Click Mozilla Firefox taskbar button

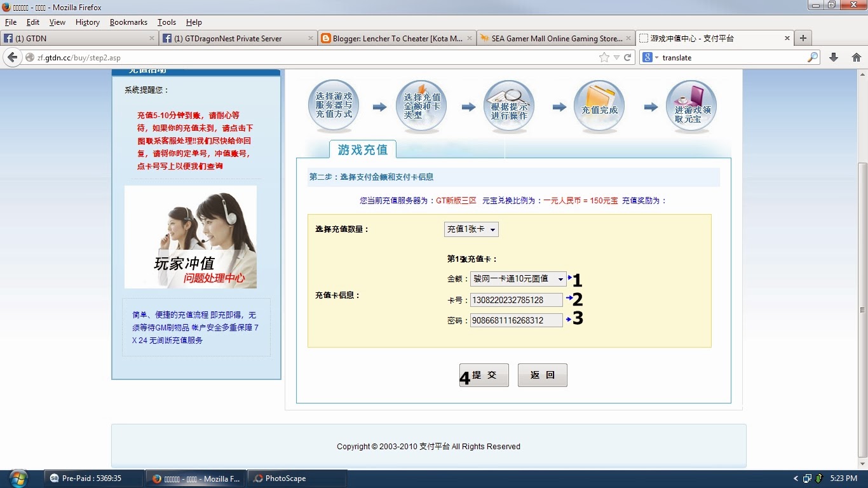point(196,478)
